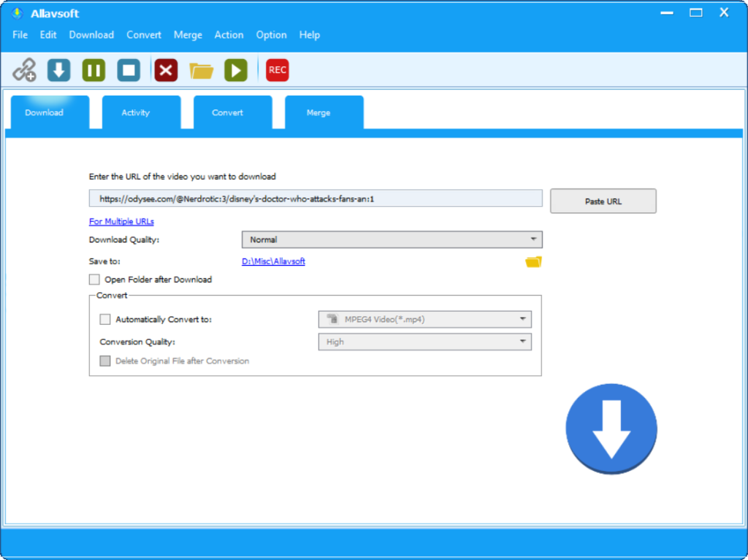Delete a task via the red X icon
Screen dimensions: 748x560
pos(165,69)
